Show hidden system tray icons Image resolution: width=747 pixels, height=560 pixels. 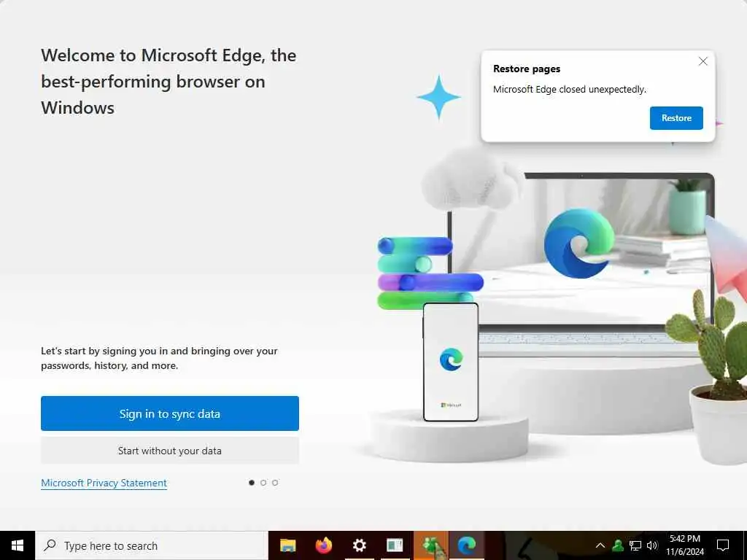pyautogui.click(x=600, y=545)
